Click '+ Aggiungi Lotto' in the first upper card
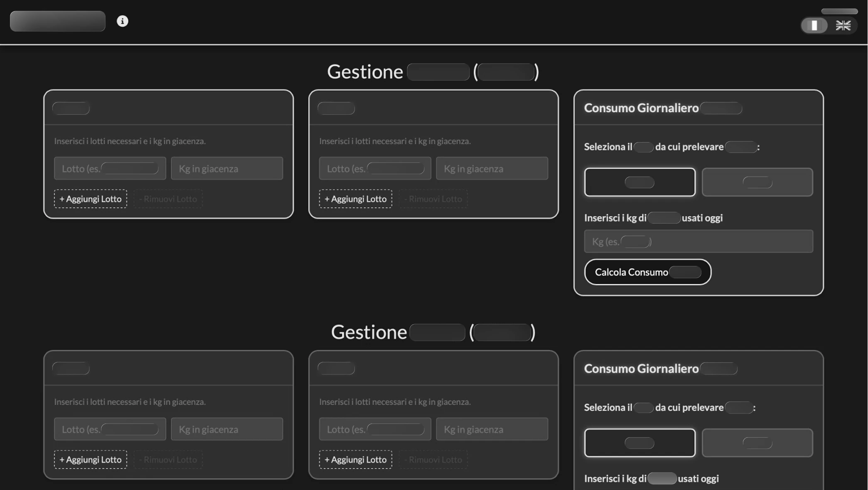The height and width of the screenshot is (490, 868). [90, 199]
